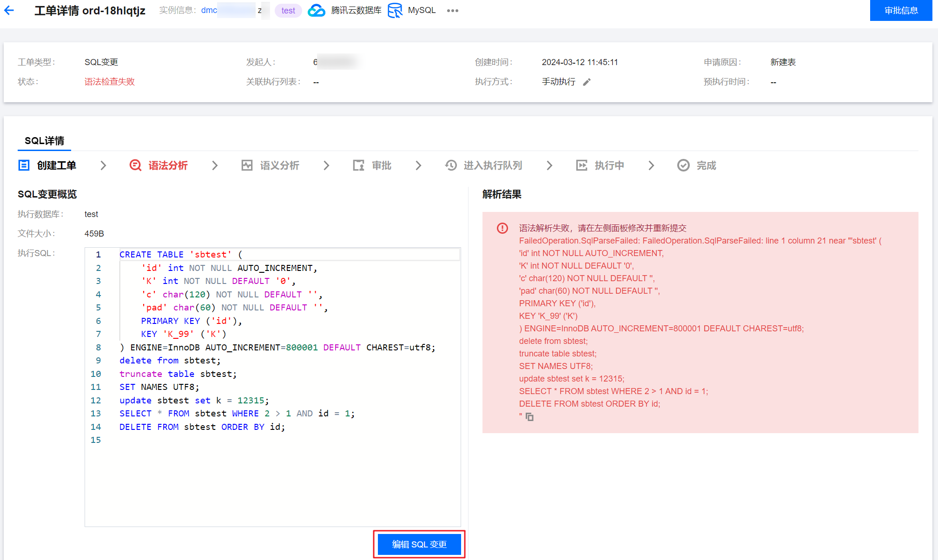Click the Tencent Cloud database cloud icon

(x=317, y=10)
